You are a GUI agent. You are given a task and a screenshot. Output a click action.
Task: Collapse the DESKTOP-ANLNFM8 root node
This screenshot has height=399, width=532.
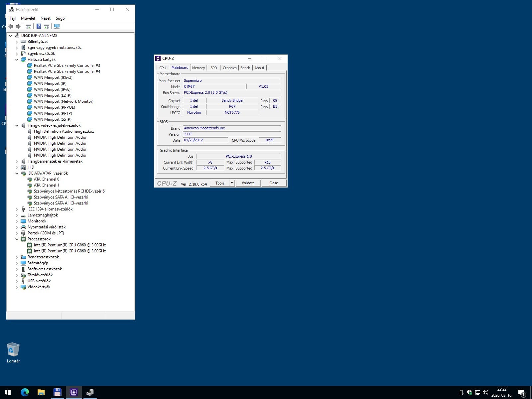pyautogui.click(x=11, y=36)
